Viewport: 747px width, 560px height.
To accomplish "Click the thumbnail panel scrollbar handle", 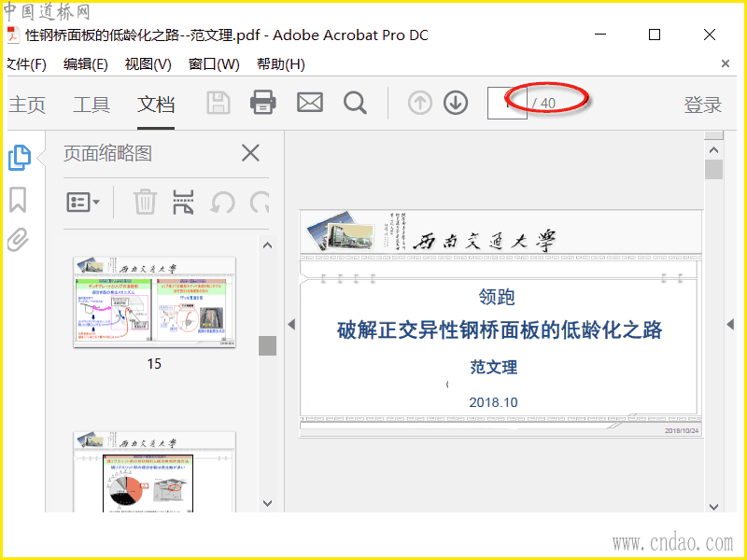I will pyautogui.click(x=268, y=345).
